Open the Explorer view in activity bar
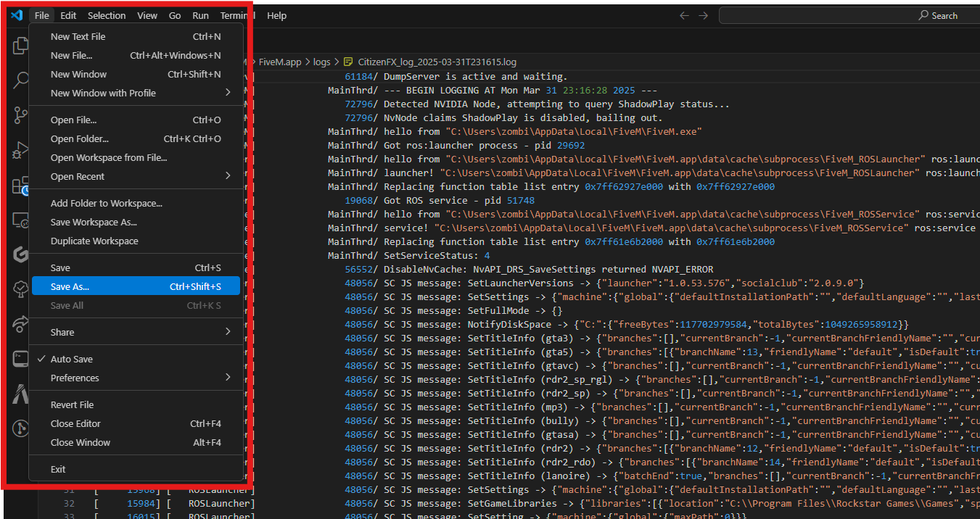The image size is (980, 519). coord(20,46)
